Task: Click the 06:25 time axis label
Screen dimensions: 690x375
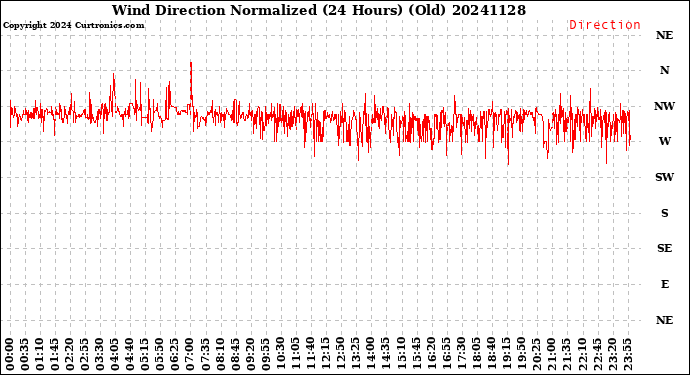Action: (175, 355)
